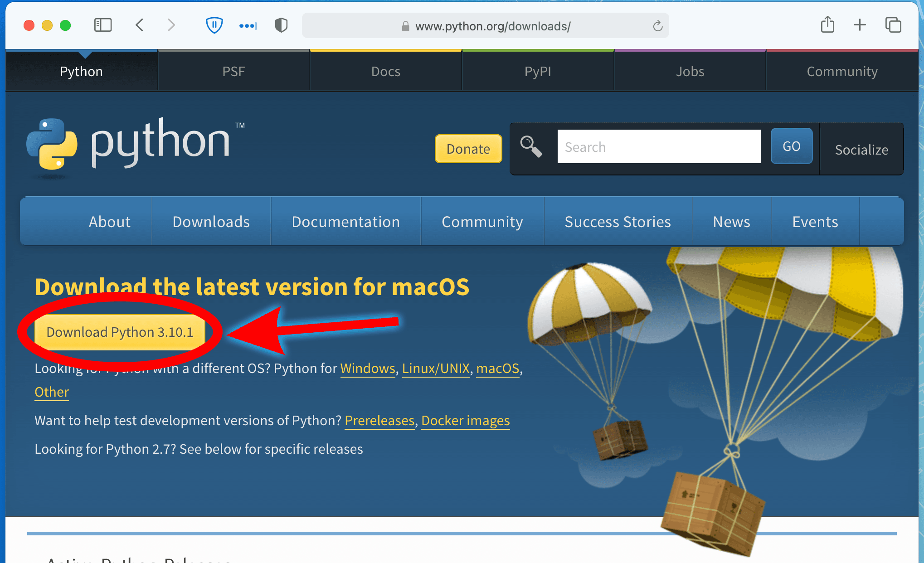Click the Search input field
Viewport: 924px width, 563px height.
click(659, 146)
